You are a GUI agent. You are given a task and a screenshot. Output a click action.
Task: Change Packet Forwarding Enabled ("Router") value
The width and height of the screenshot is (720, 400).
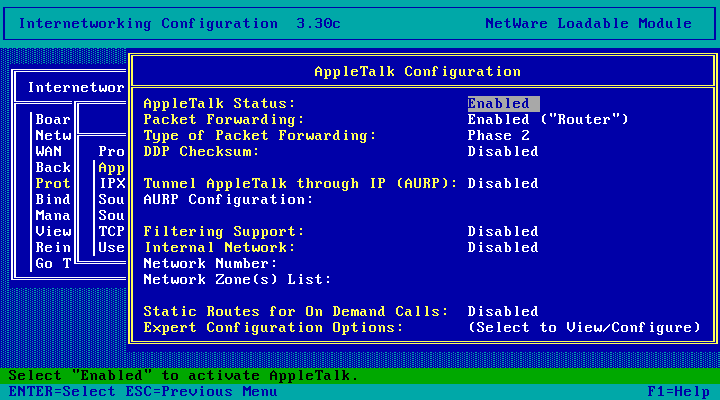tap(548, 120)
